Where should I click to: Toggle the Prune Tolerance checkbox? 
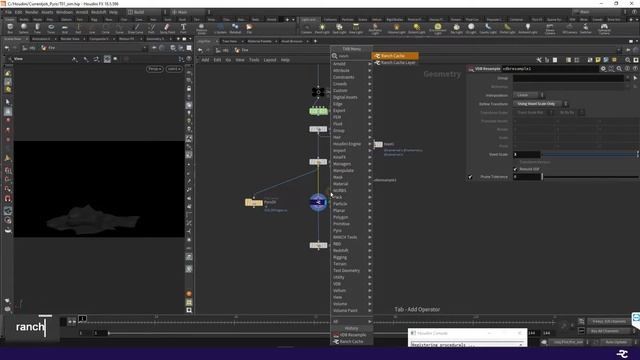click(x=470, y=177)
